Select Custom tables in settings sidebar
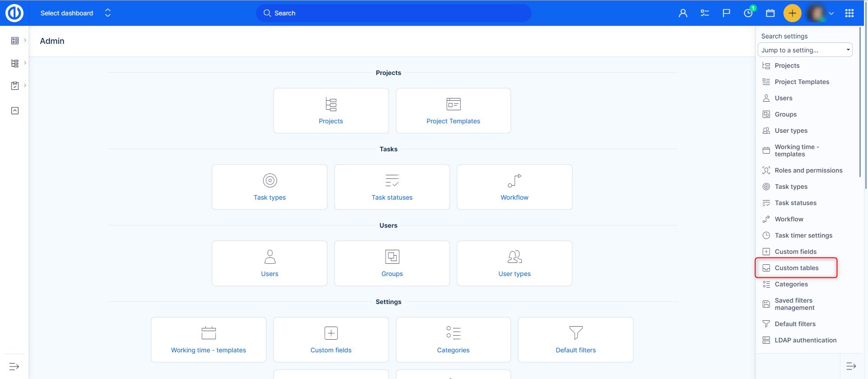The width and height of the screenshot is (868, 379). (x=796, y=268)
